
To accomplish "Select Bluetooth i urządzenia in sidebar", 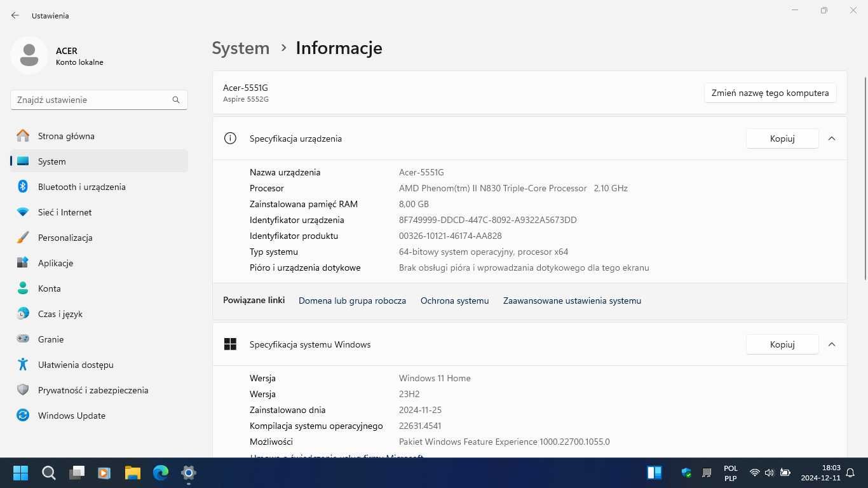I will (x=99, y=186).
